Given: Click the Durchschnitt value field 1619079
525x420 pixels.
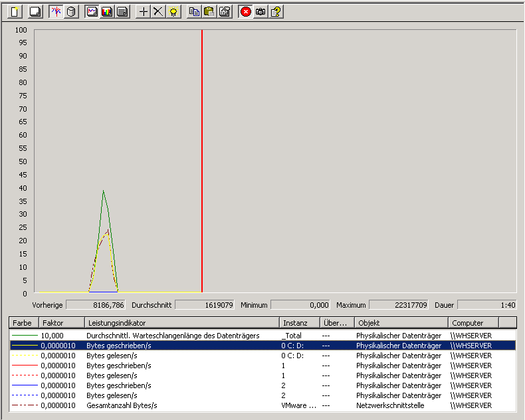Looking at the screenshot, I should click(x=205, y=305).
